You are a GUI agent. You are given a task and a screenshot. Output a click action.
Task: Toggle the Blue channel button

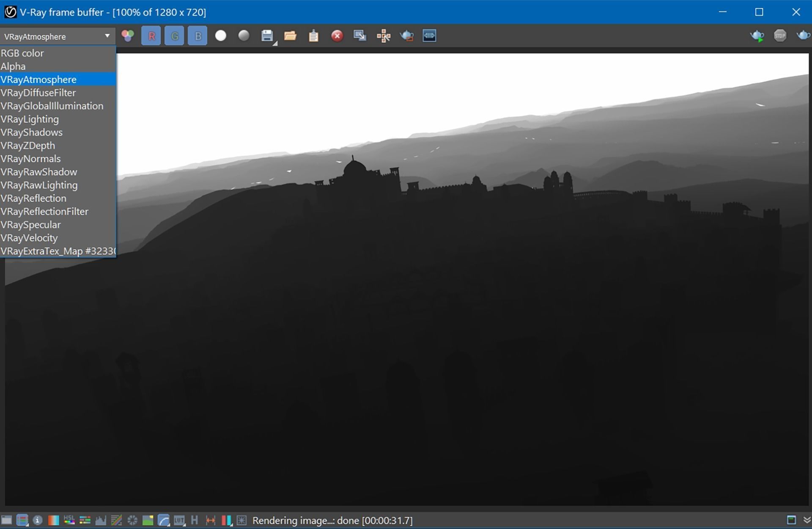[x=198, y=36]
